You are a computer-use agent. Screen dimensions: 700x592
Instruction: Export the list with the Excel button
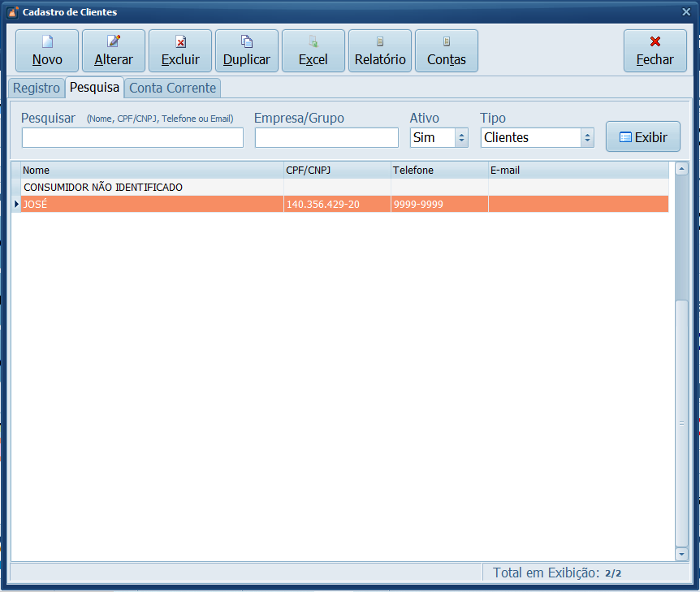[x=313, y=51]
